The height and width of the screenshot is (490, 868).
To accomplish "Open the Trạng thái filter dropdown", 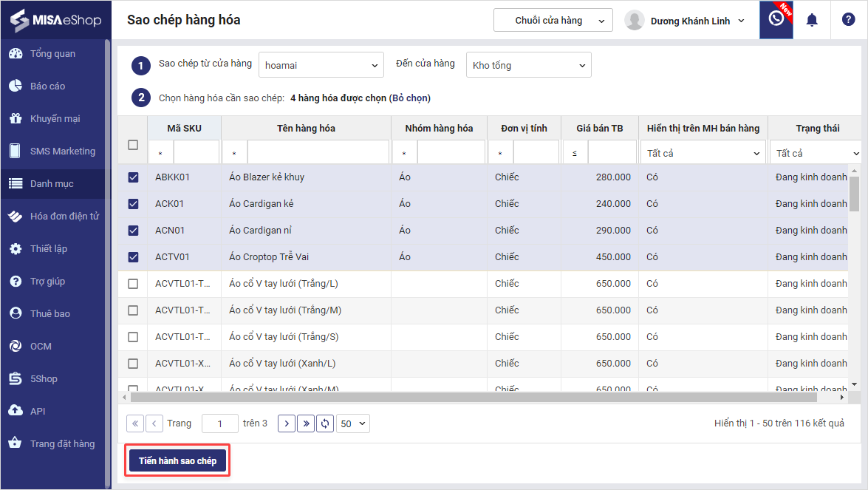I will click(x=817, y=153).
